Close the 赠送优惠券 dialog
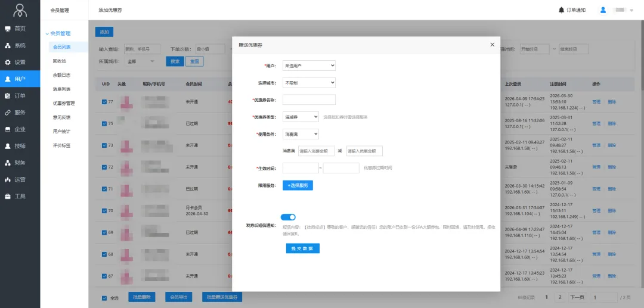This screenshot has height=308, width=644. [x=492, y=45]
